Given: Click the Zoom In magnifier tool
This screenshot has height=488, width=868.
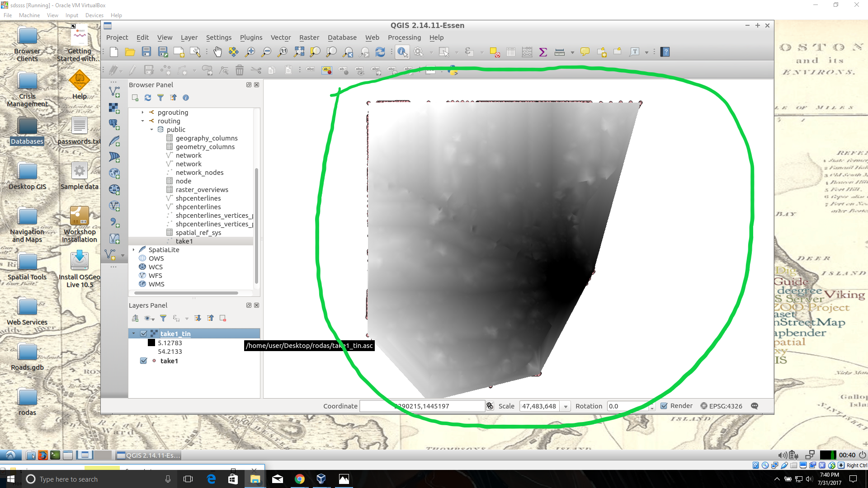Looking at the screenshot, I should pyautogui.click(x=250, y=52).
